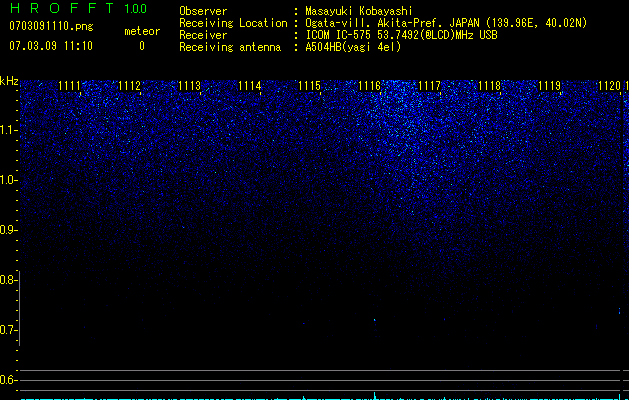
Task: Click the 1115 time marker
Action: (310, 86)
